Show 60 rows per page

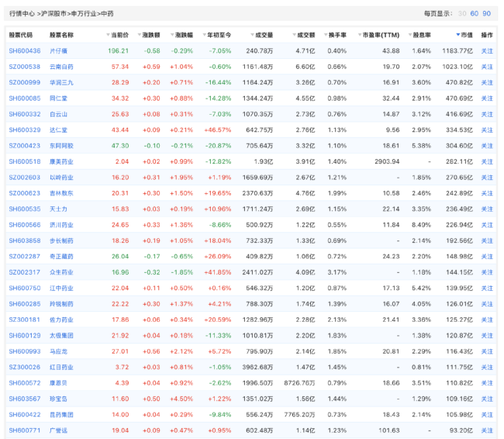[475, 13]
